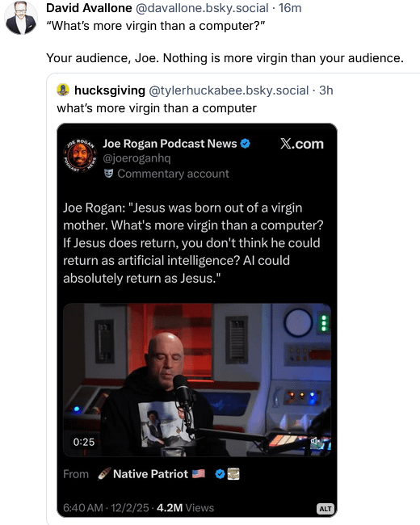Open @davallone.bsky.social handle link
The height and width of the screenshot is (525, 420).
point(202,8)
